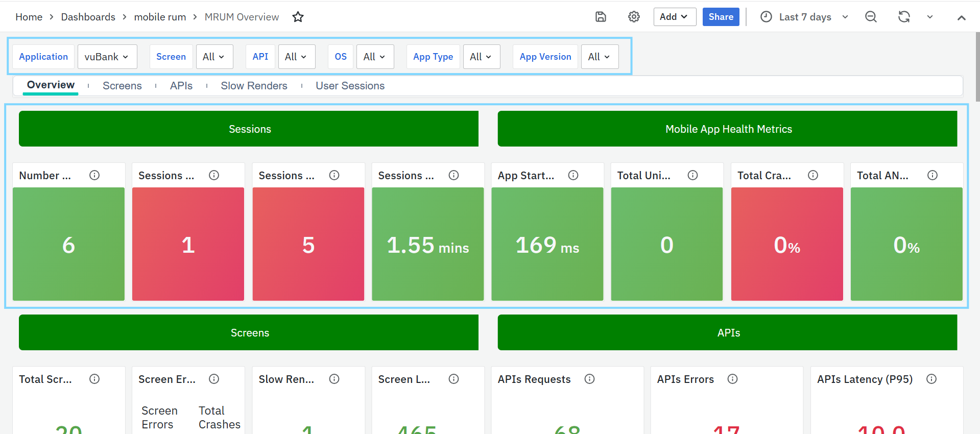Show info for APIs Requests panel
The height and width of the screenshot is (434, 980).
[x=589, y=379]
